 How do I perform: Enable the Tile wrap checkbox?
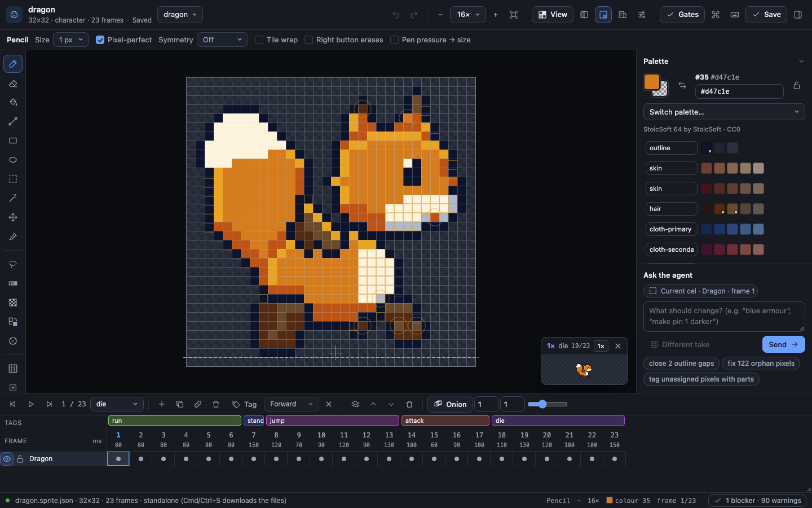point(259,40)
